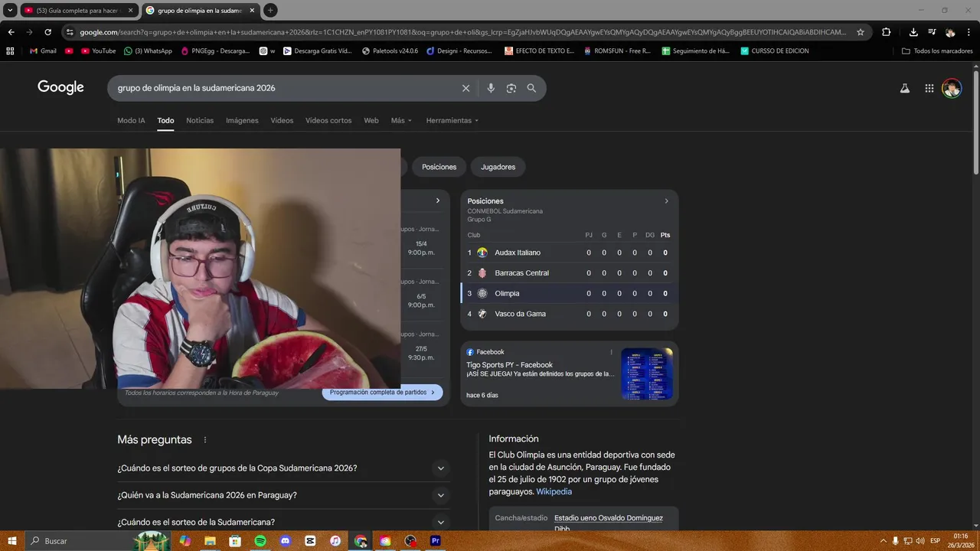Image resolution: width=980 pixels, height=551 pixels.
Task: Bookmark this page with the star icon
Action: click(x=861, y=32)
